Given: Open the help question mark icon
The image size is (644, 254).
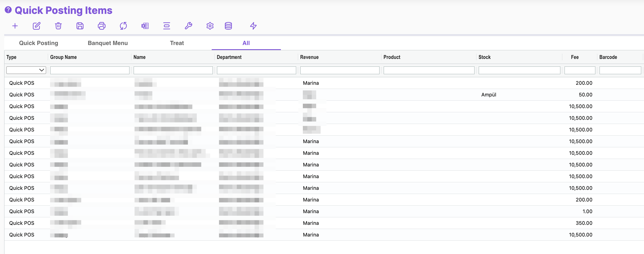Looking at the screenshot, I should [x=8, y=10].
